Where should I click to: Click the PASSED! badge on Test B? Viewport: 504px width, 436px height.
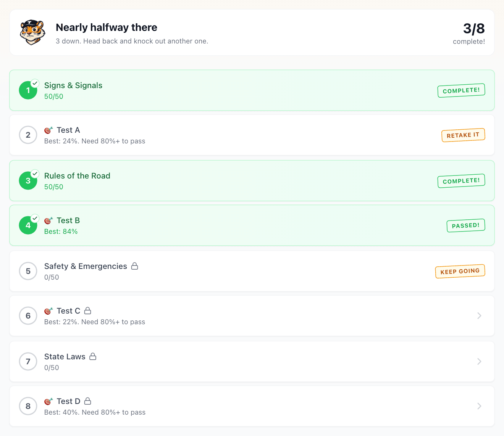pos(466,225)
